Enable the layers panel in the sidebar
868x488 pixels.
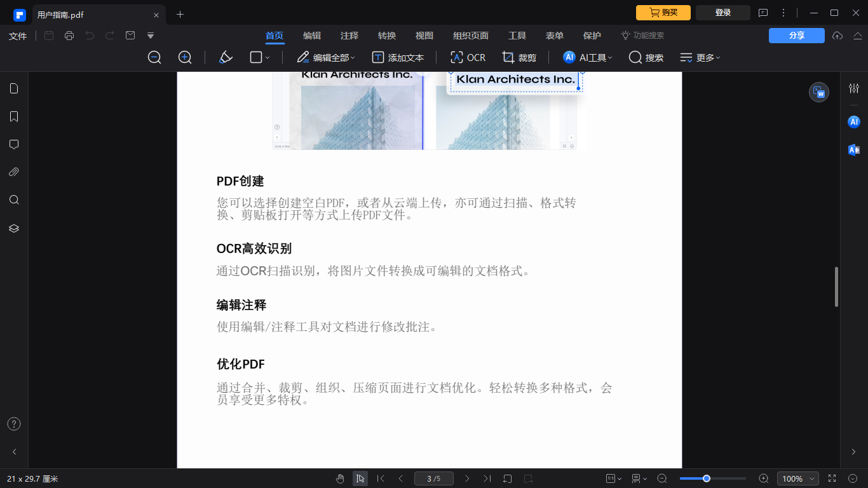14,228
